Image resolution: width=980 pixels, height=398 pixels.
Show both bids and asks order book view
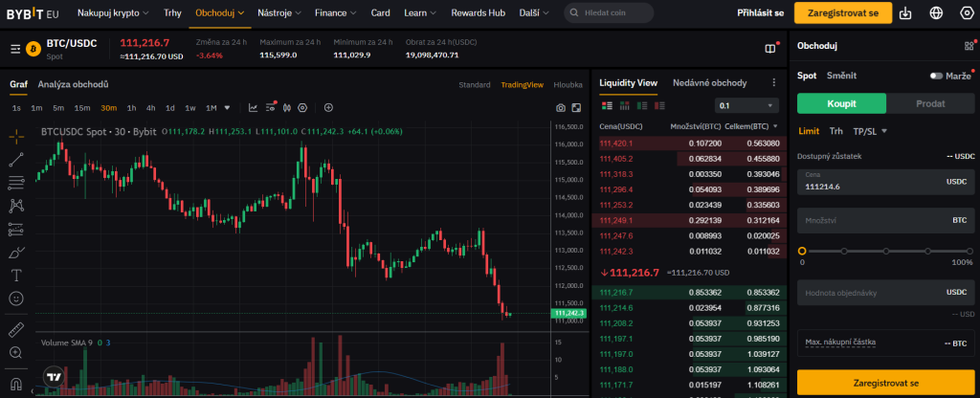point(607,105)
